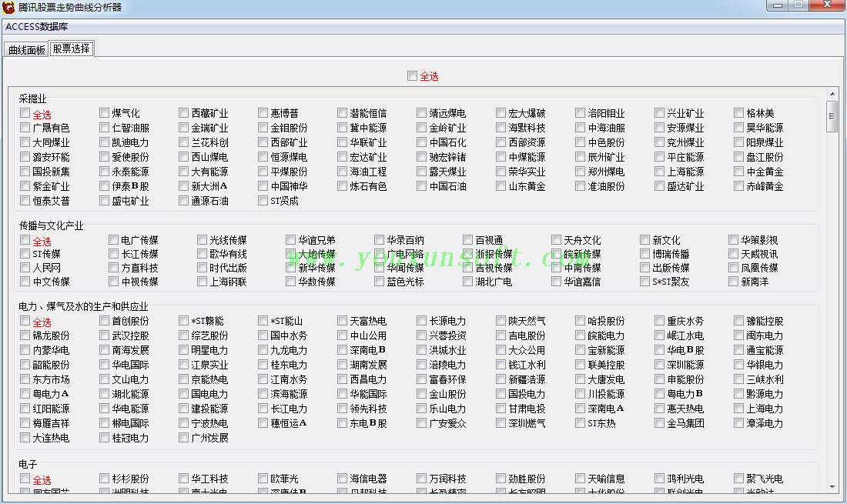Click the vertical scrollbar up arrow
This screenshot has width=847, height=504.
click(832, 94)
